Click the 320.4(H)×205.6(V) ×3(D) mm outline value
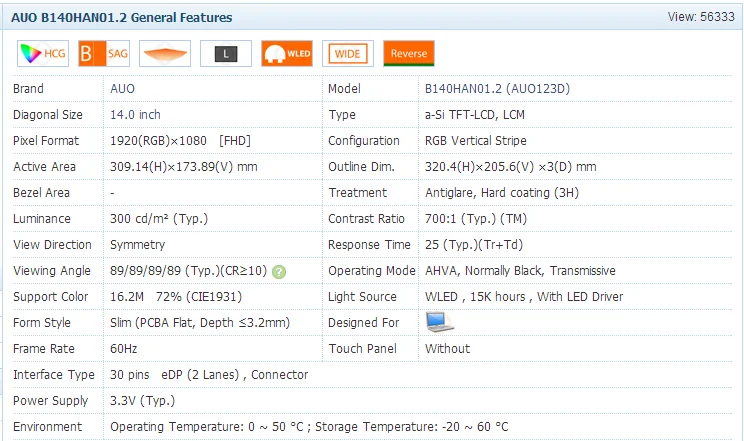Screen dimensions: 744x441 click(511, 167)
